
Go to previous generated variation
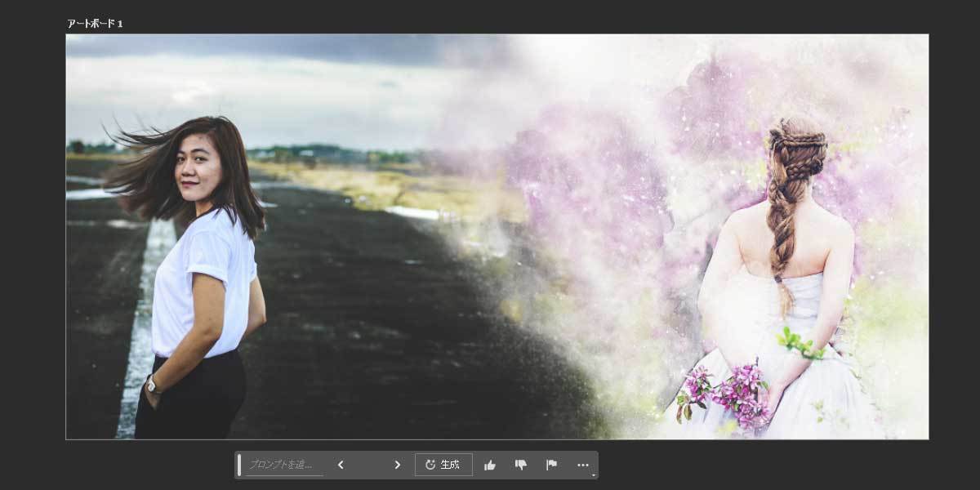(x=341, y=465)
